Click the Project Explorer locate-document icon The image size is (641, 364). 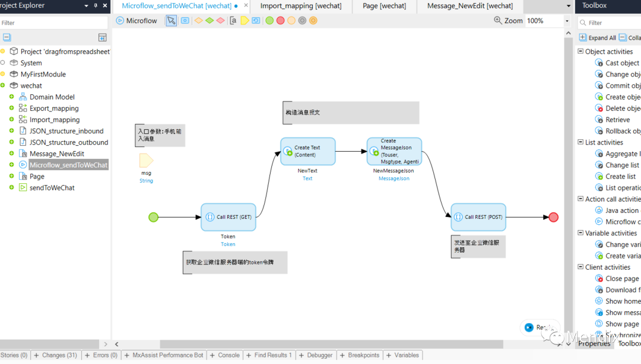[x=102, y=37]
